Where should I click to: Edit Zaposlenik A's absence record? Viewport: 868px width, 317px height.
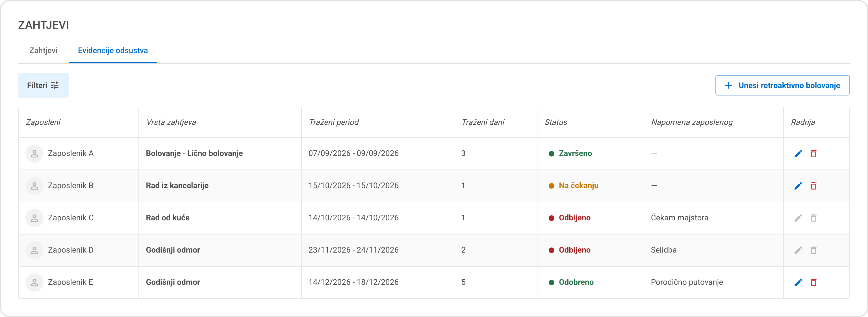tap(798, 154)
